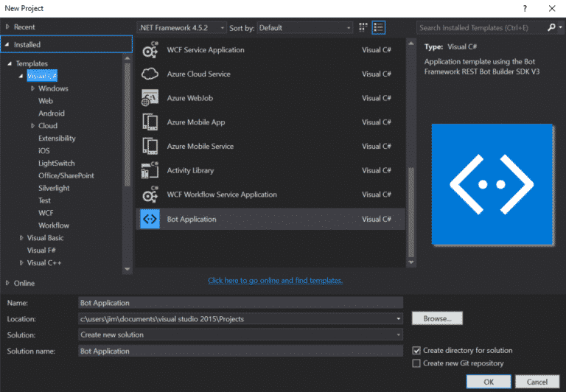Viewport: 566px width, 392px height.
Task: Click the tree pane scrollbar thumb
Action: (x=127, y=125)
